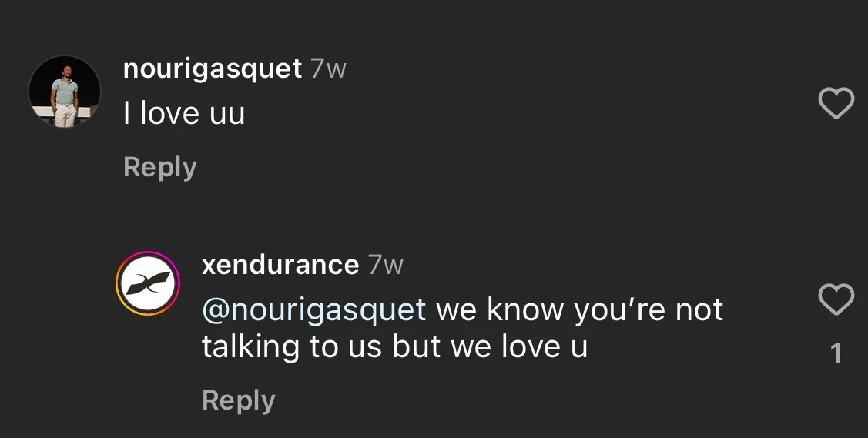This screenshot has width=868, height=438.
Task: Open the xendurance username profile link
Action: pos(280,265)
